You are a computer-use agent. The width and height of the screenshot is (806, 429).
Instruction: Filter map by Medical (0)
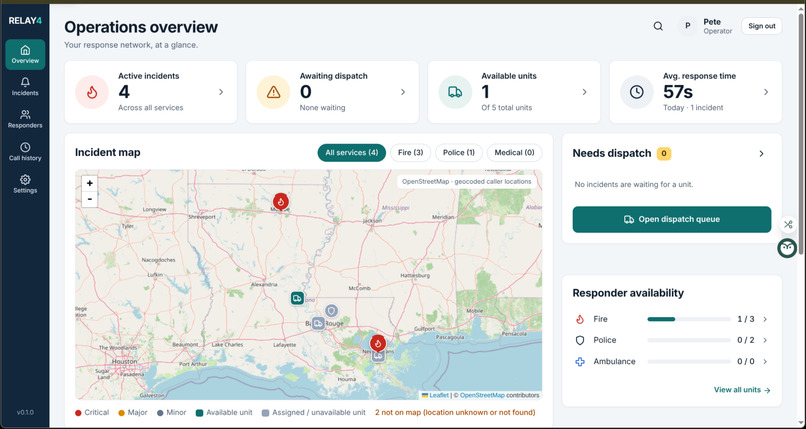click(515, 153)
